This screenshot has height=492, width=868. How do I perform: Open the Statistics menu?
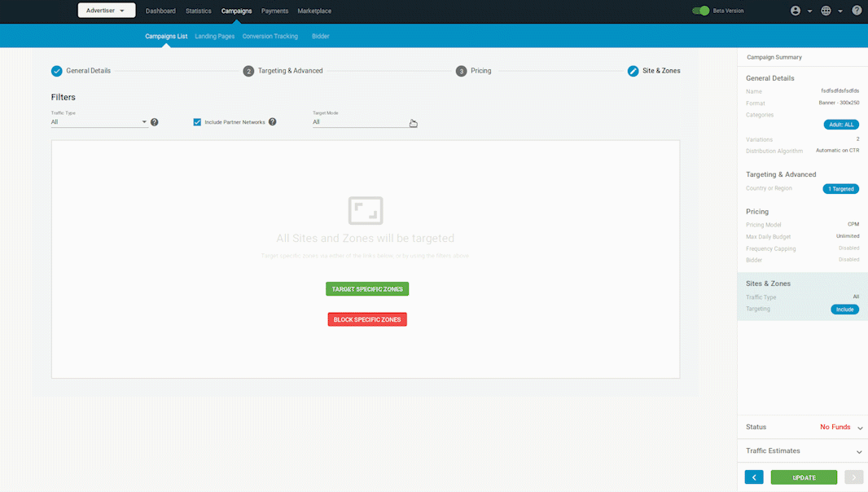coord(198,11)
